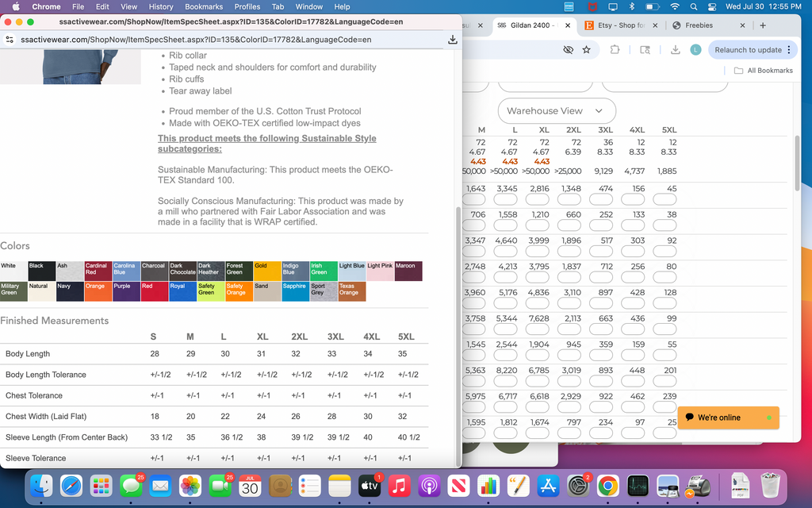
Task: Open the We're online chat button
Action: point(728,418)
